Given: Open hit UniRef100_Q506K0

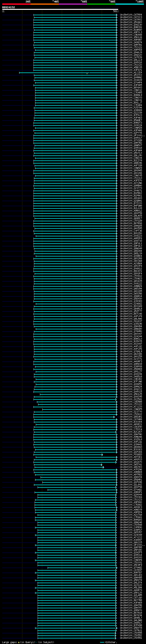Looking at the screenshot, I should click(131, 22).
